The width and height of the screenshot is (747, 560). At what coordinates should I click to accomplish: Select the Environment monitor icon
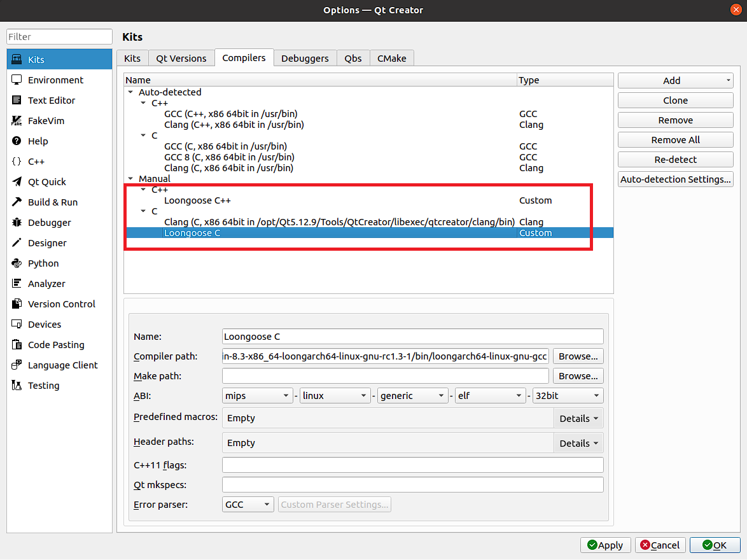pyautogui.click(x=17, y=80)
